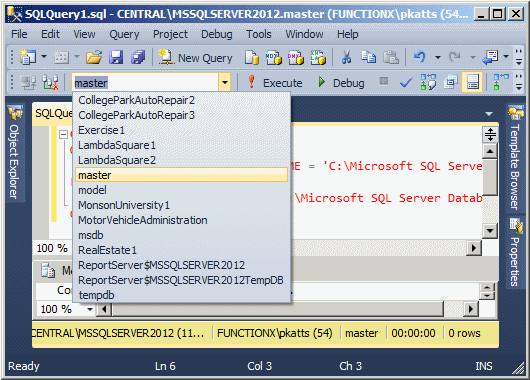Click the editor split window handle

coord(490,134)
